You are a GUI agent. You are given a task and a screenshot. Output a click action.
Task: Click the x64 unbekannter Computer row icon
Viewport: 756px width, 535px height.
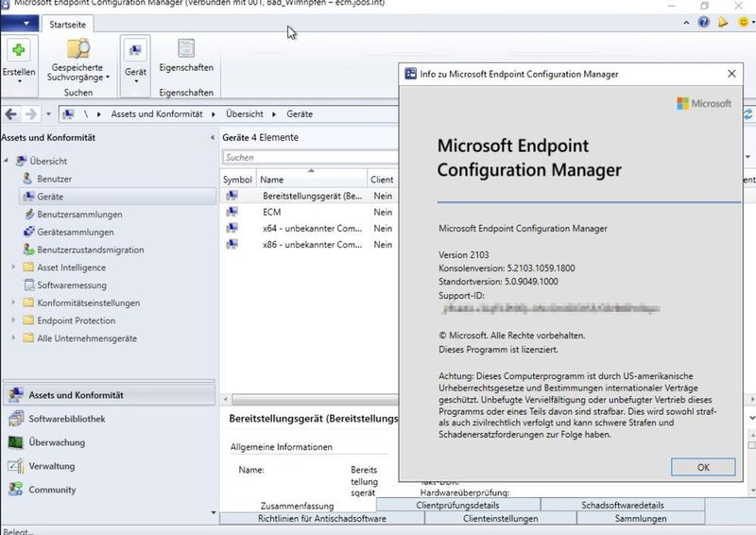[232, 228]
